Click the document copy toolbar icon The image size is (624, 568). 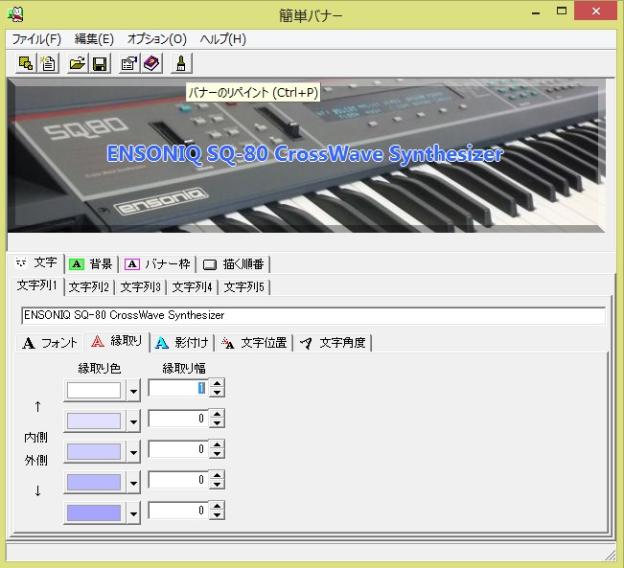click(x=47, y=63)
